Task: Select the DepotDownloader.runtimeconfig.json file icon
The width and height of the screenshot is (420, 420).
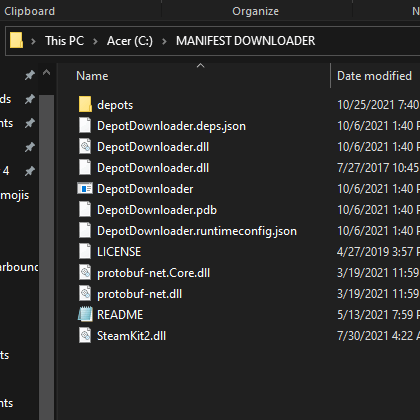Action: point(85,231)
